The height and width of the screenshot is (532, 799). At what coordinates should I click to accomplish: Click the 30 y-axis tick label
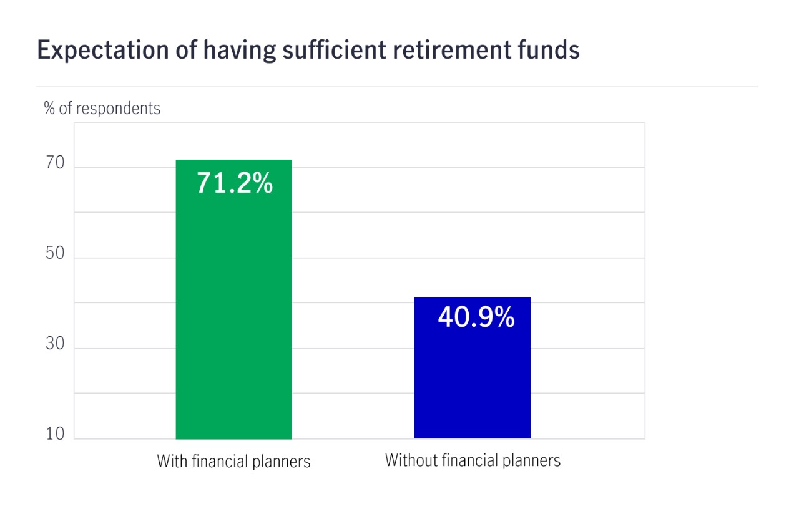pos(55,344)
